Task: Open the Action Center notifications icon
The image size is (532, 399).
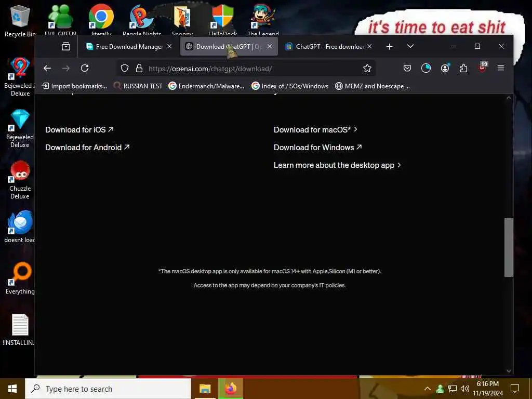Action: click(x=515, y=389)
